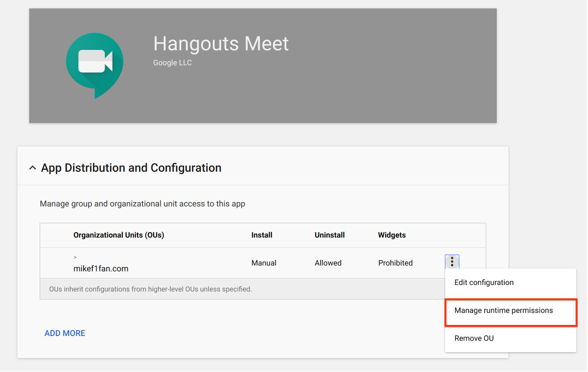Click the Organizational Units (OUs) column header
This screenshot has width=588, height=372.
(119, 235)
